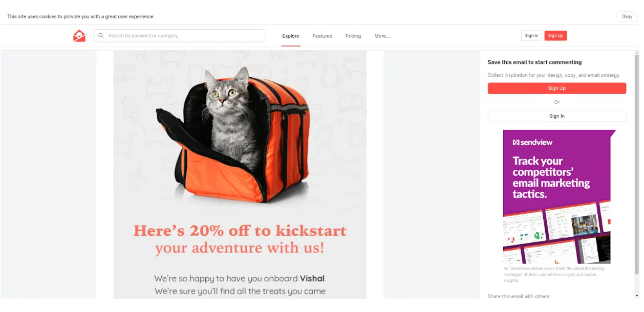
Task: Click the Sendview logo in the ad
Action: [x=533, y=142]
